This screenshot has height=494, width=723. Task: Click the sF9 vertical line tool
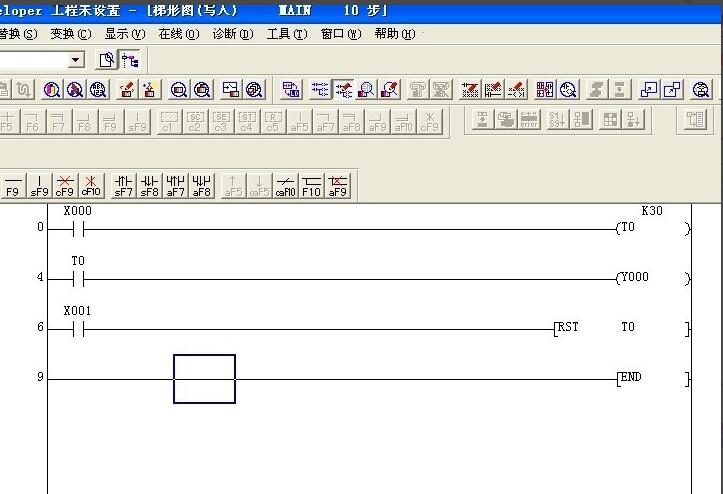pos(39,186)
